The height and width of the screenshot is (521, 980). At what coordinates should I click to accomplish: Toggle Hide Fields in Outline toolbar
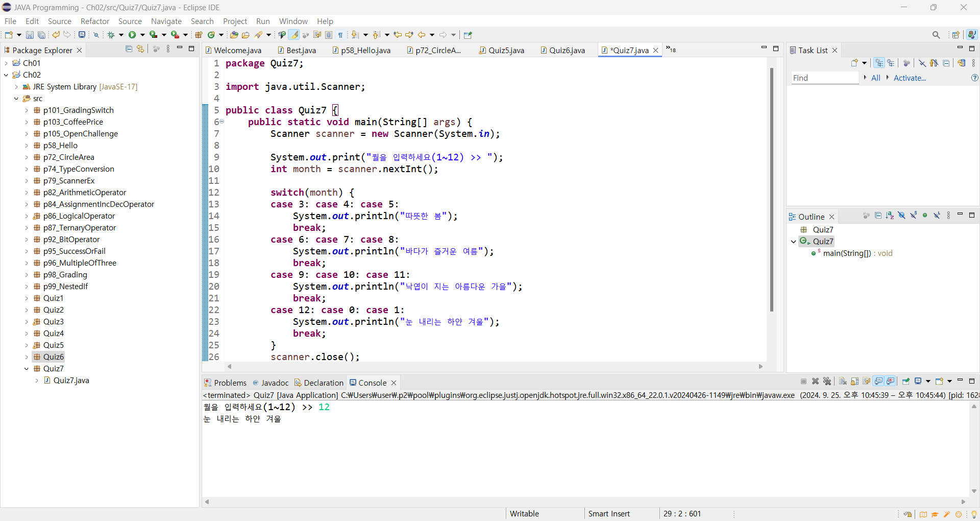pos(901,216)
